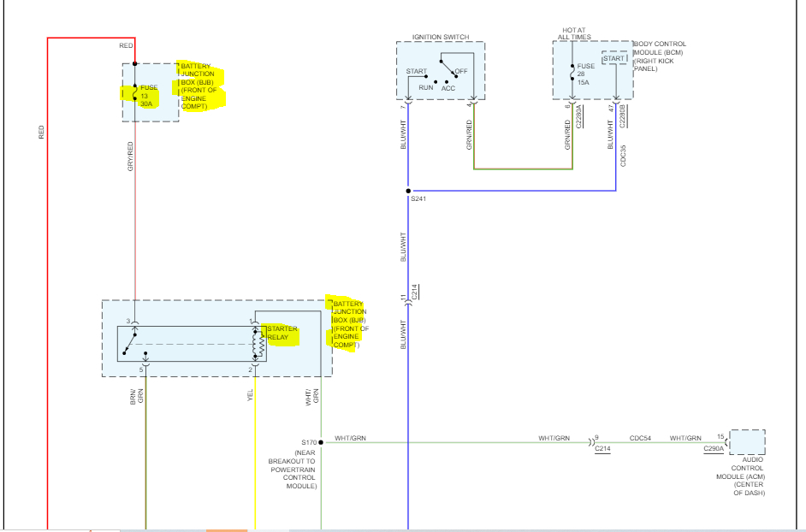
Task: Click the GRY/RED wire label
Action: point(131,157)
